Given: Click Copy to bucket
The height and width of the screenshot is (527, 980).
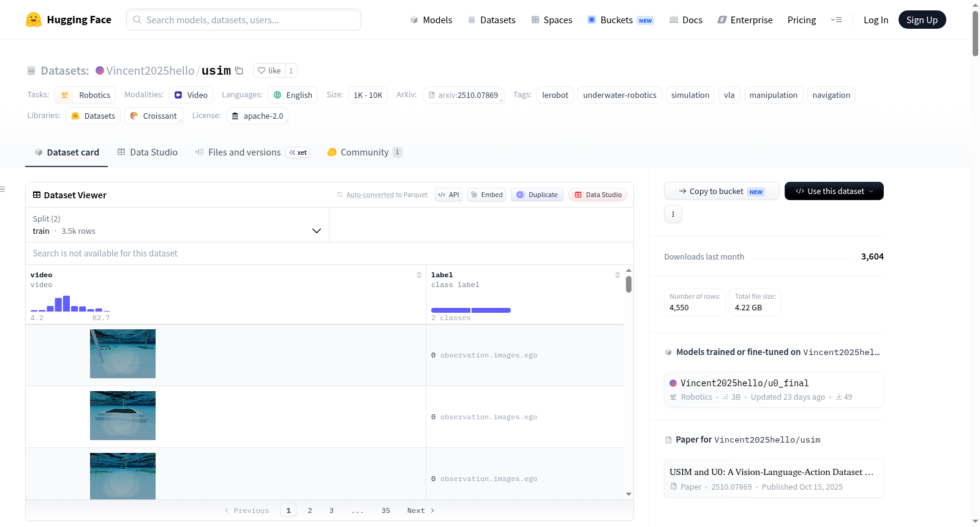Looking at the screenshot, I should (722, 191).
